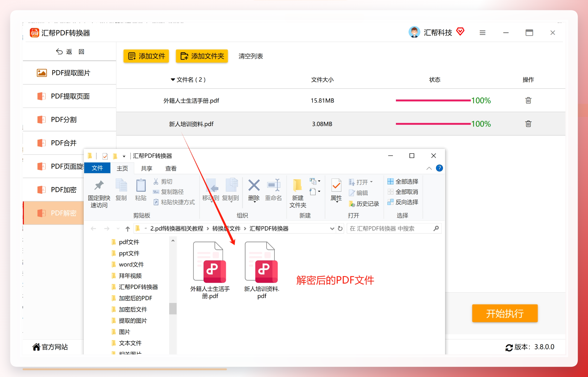588x377 pixels.
Task: Click 全部选择 in ribbon
Action: pyautogui.click(x=403, y=181)
